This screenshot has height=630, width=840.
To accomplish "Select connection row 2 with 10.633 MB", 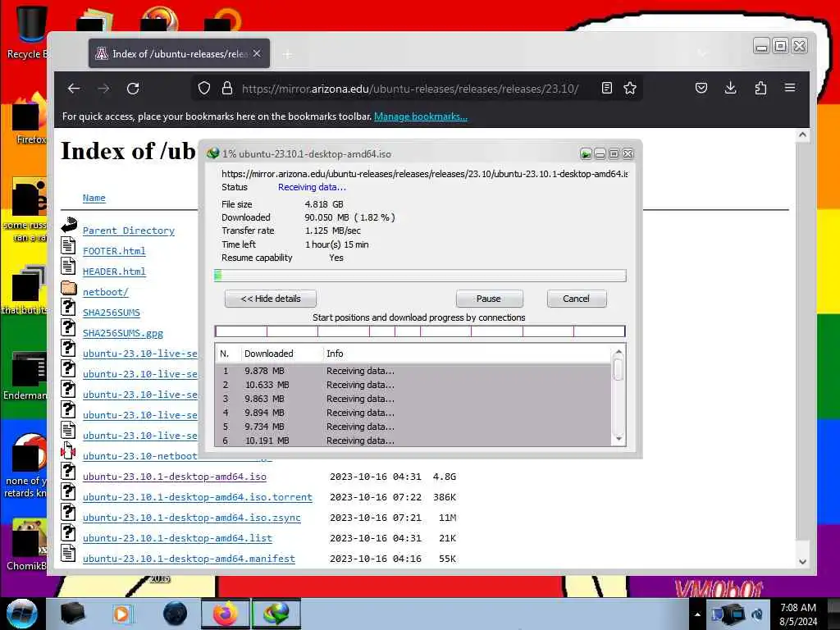I will (413, 385).
